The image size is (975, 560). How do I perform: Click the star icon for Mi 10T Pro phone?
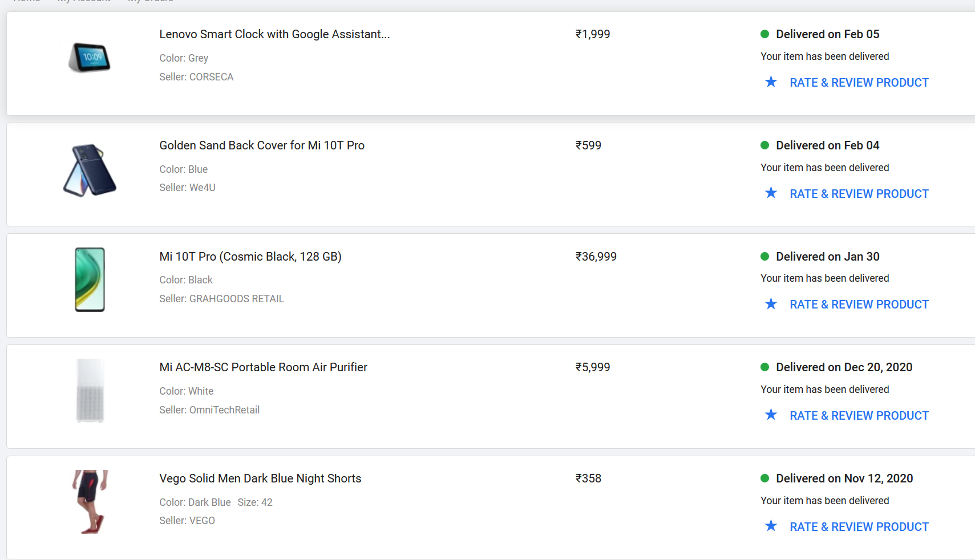(771, 304)
